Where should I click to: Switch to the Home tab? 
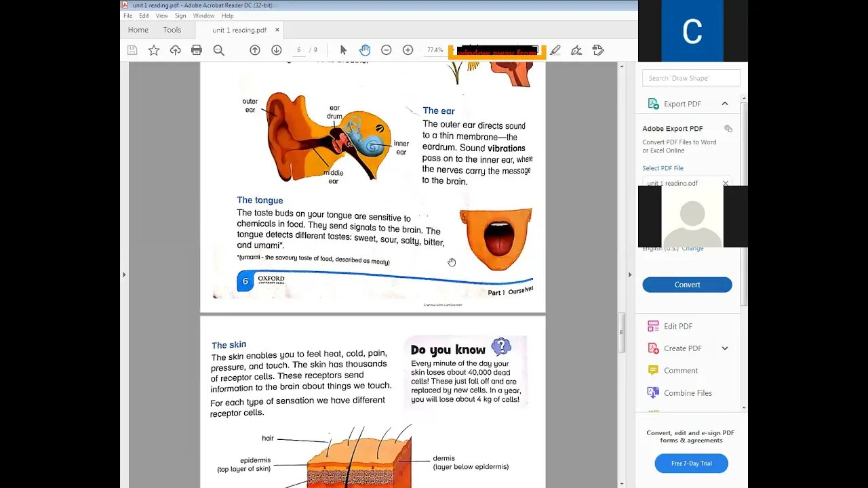click(x=138, y=30)
